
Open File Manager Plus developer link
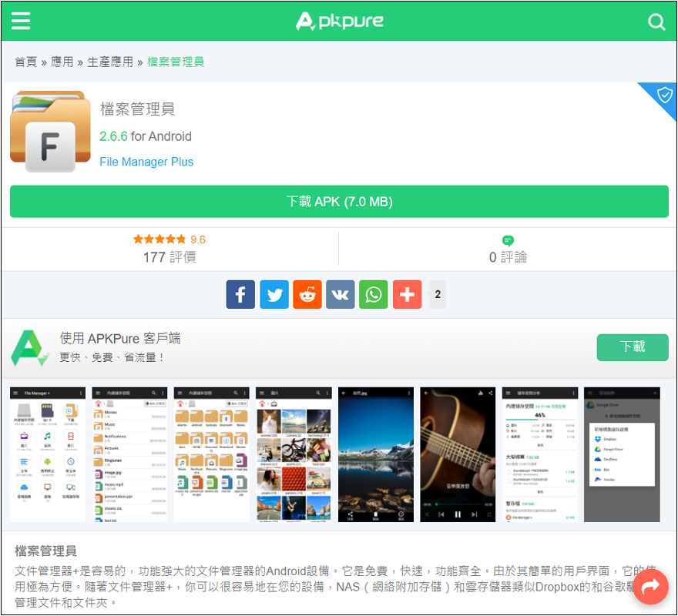click(x=146, y=162)
